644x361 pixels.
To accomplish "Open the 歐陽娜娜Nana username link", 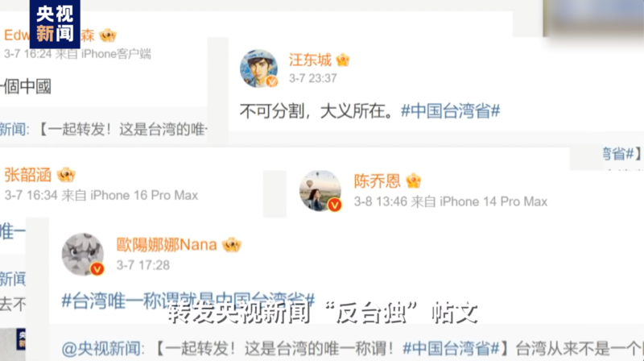I will (x=167, y=245).
